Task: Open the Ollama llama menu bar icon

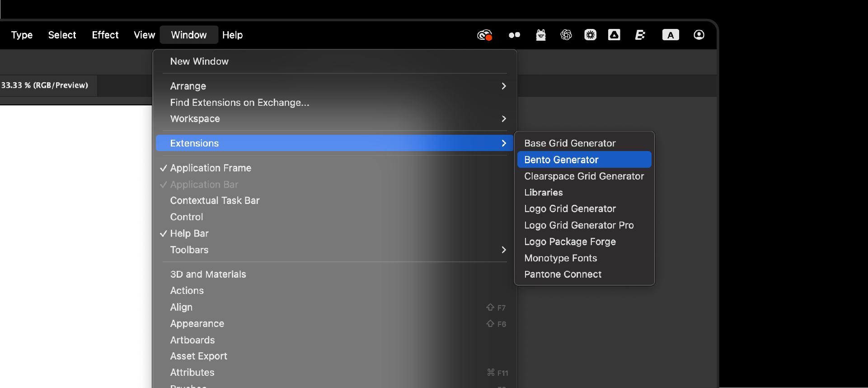Action: click(541, 35)
